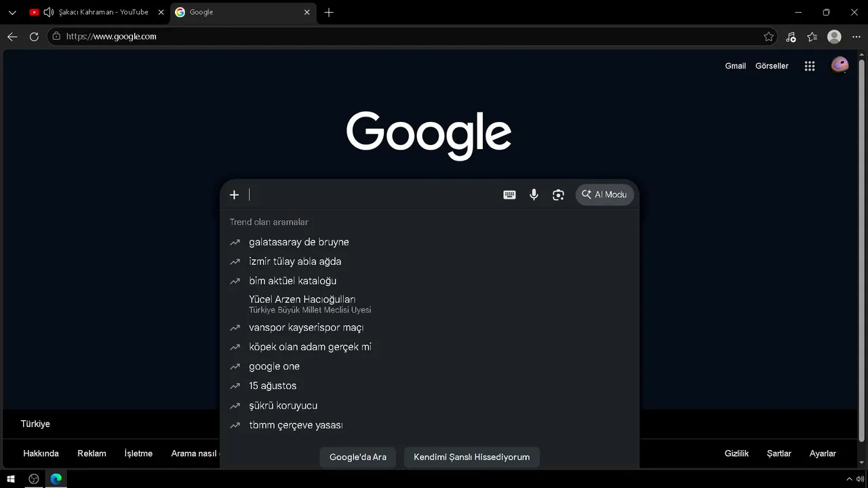868x488 pixels.
Task: Open the Google account avatar
Action: point(840,65)
